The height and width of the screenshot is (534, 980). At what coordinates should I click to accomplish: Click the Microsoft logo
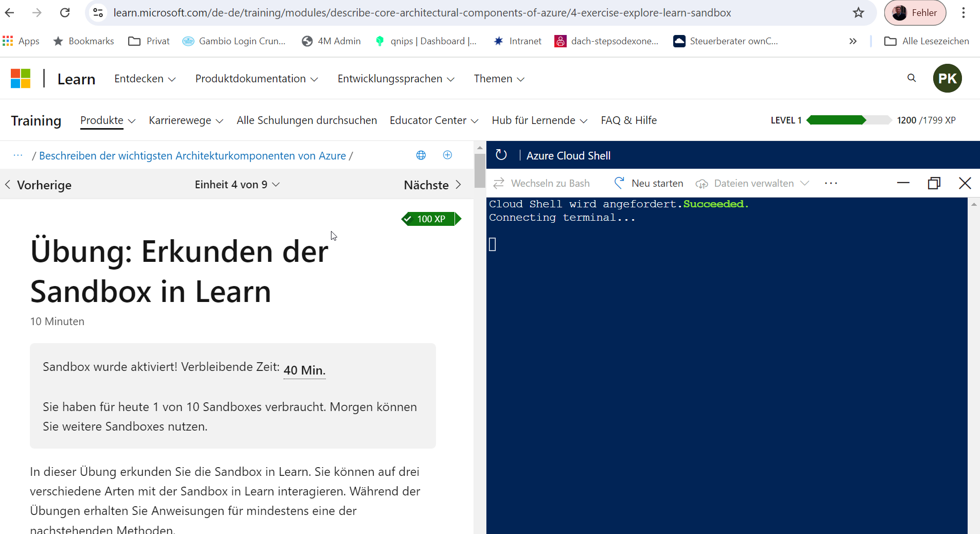tap(21, 79)
